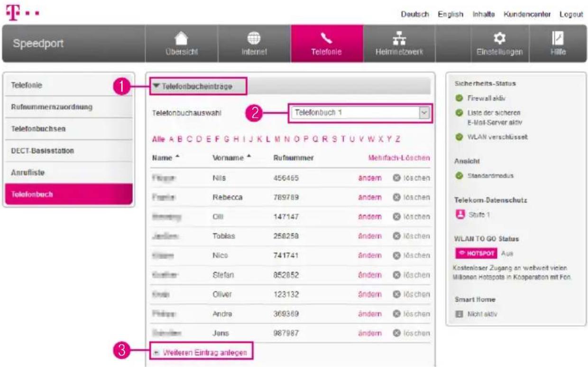Click the delete icon in Andre row

pyautogui.click(x=396, y=314)
